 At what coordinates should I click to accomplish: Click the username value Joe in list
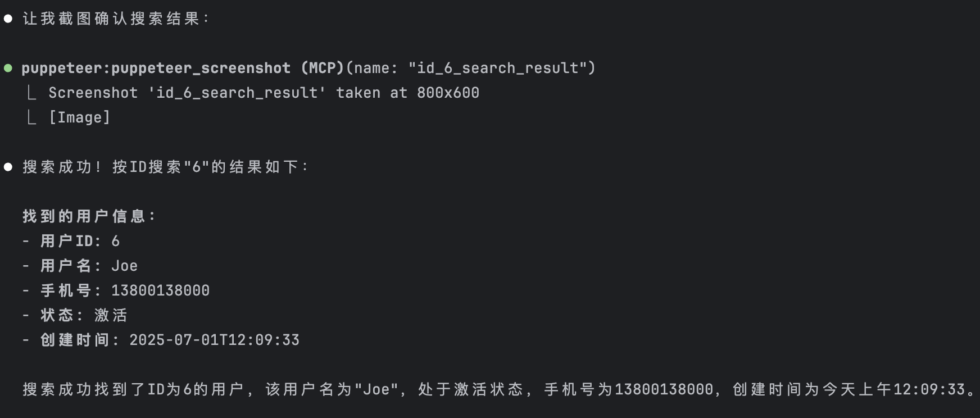(124, 266)
